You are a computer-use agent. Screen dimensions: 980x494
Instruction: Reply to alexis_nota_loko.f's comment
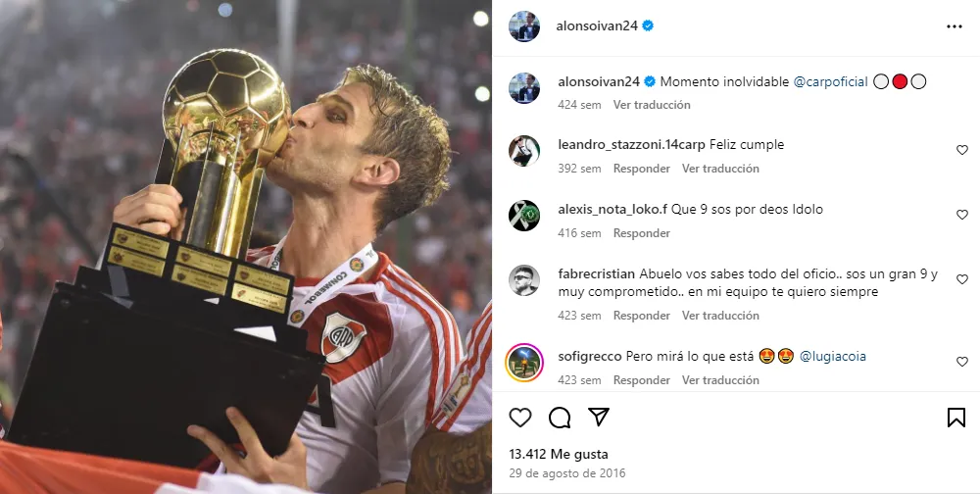pyautogui.click(x=641, y=232)
